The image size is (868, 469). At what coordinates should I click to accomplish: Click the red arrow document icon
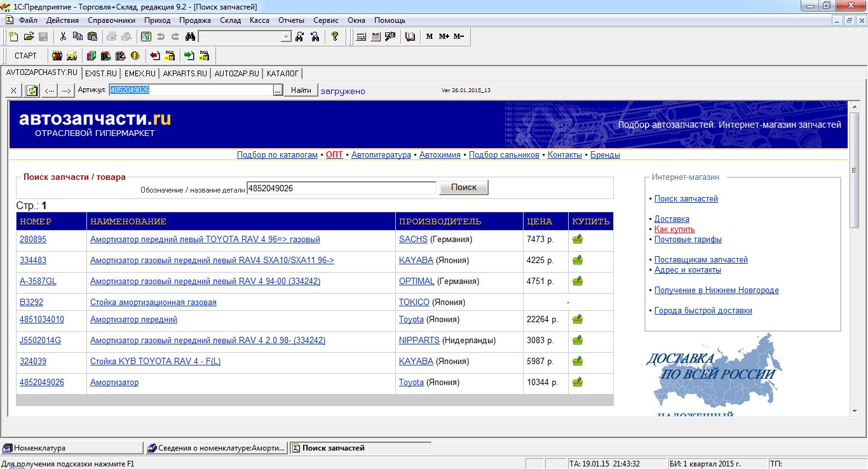[x=155, y=55]
